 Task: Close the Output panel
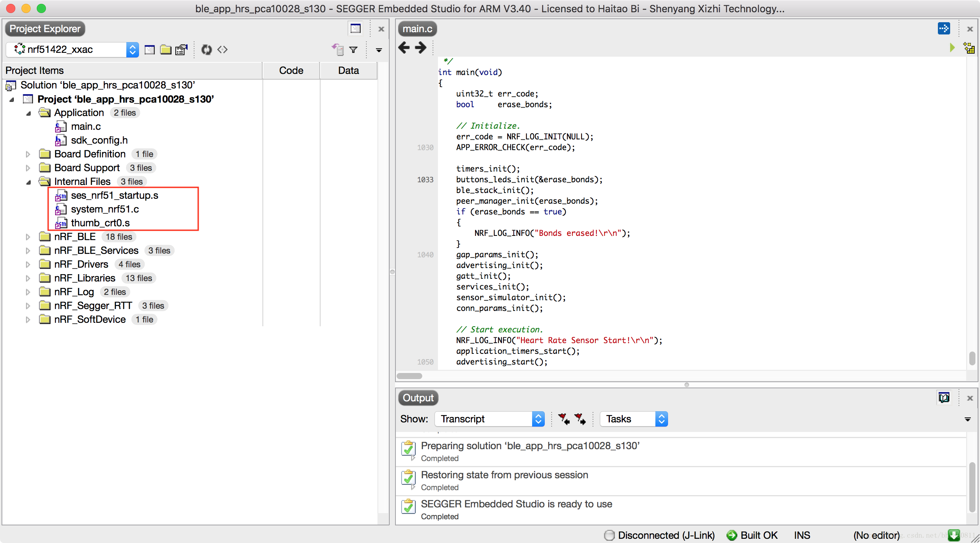tap(970, 398)
